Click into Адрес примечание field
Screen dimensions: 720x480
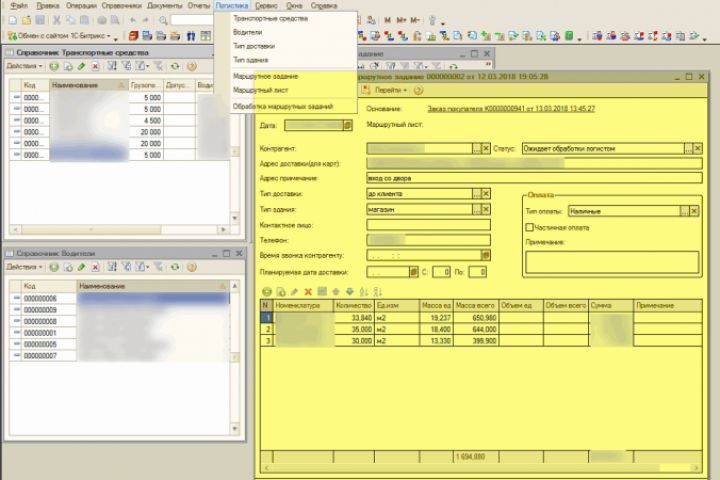534,178
